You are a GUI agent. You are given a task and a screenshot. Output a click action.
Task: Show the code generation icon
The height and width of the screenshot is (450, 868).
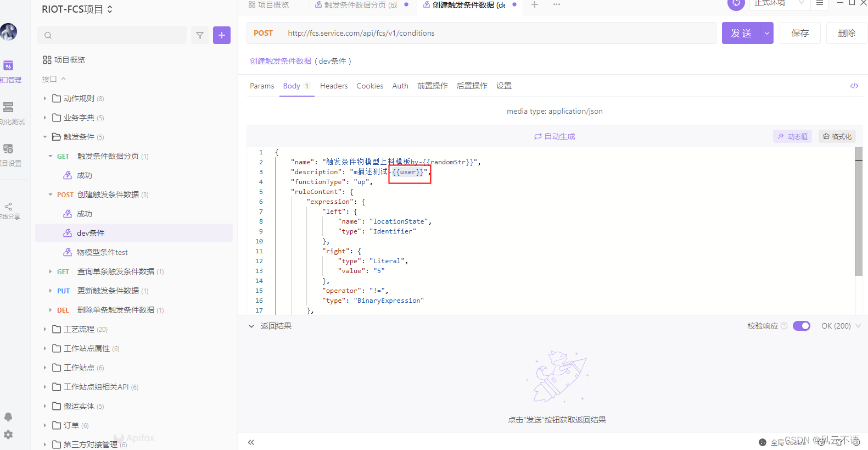(854, 86)
